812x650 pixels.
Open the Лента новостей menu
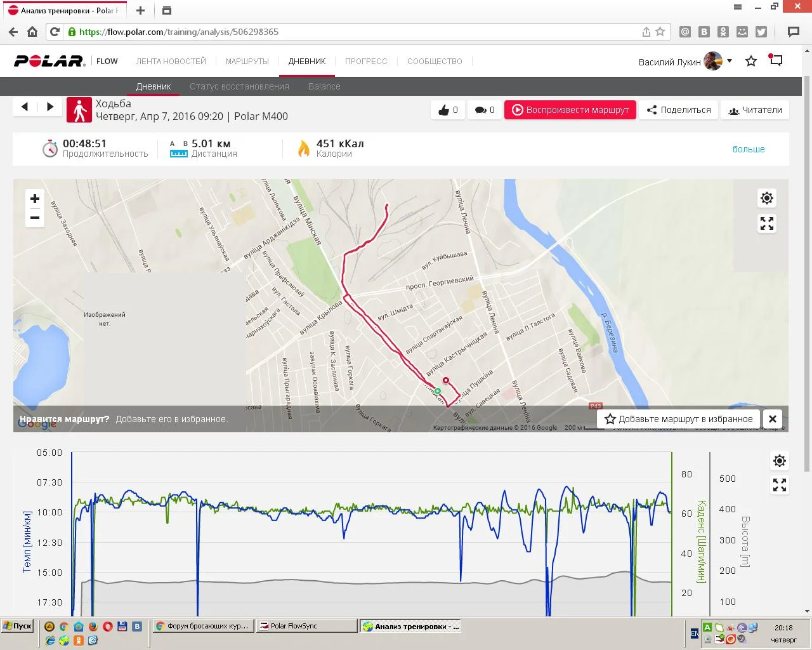(171, 62)
